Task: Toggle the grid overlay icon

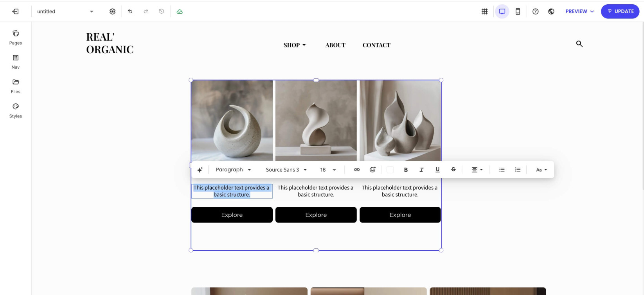Action: [484, 11]
